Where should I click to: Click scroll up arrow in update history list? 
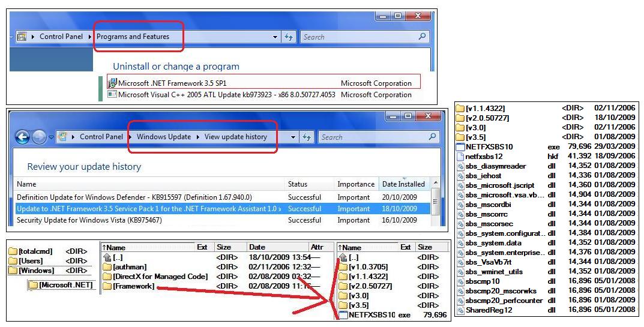coord(436,183)
